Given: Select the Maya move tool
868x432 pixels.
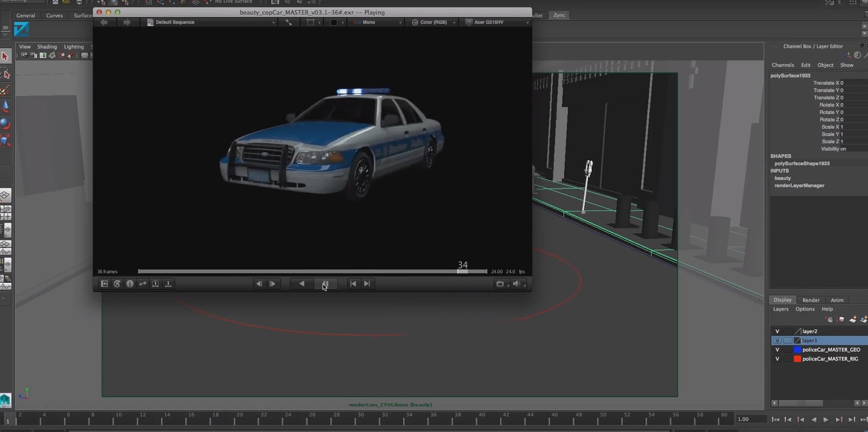Looking at the screenshot, I should [x=5, y=106].
